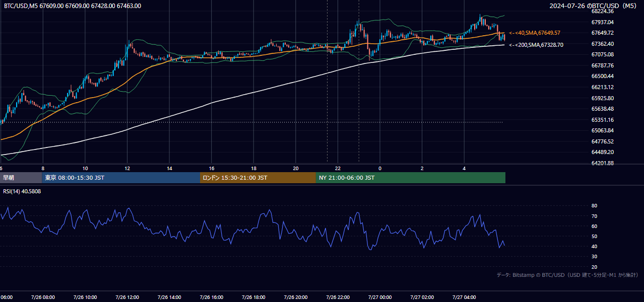Click price axis value 66500.44

point(603,76)
